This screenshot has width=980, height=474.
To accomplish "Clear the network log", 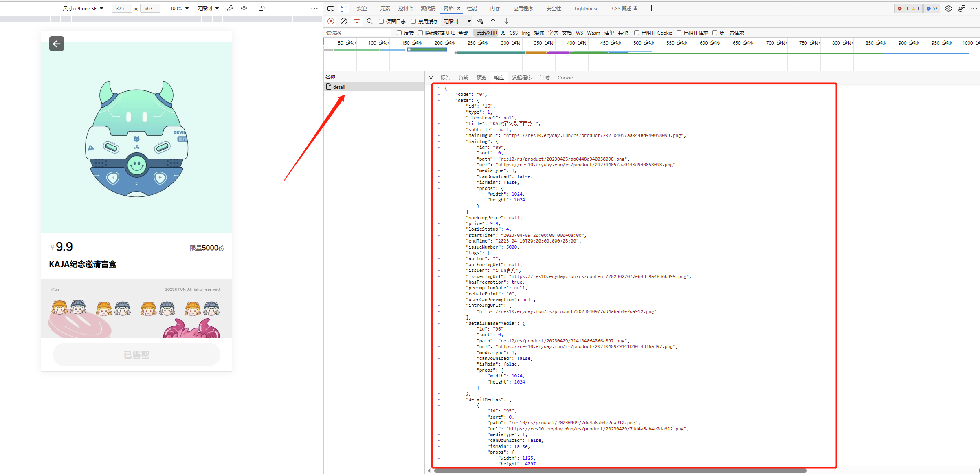I will (344, 21).
